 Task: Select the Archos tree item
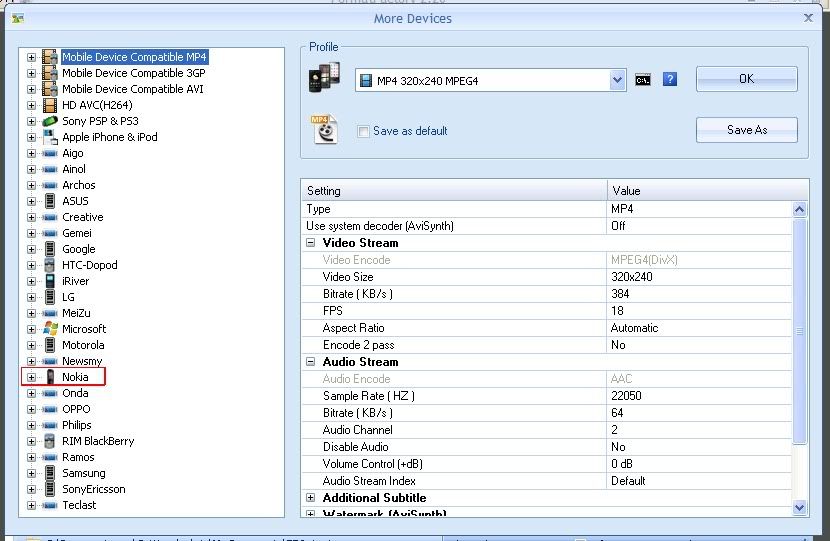click(78, 185)
